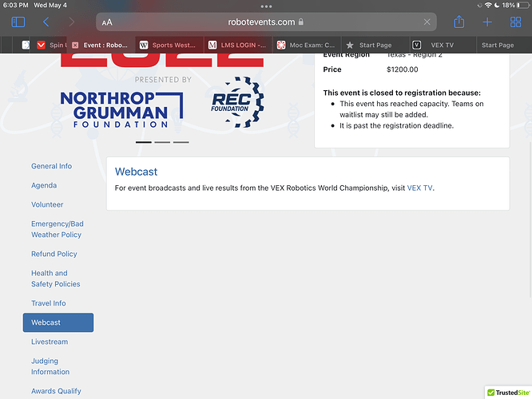
Task: Select the first carousel slide indicator
Action: tap(144, 142)
